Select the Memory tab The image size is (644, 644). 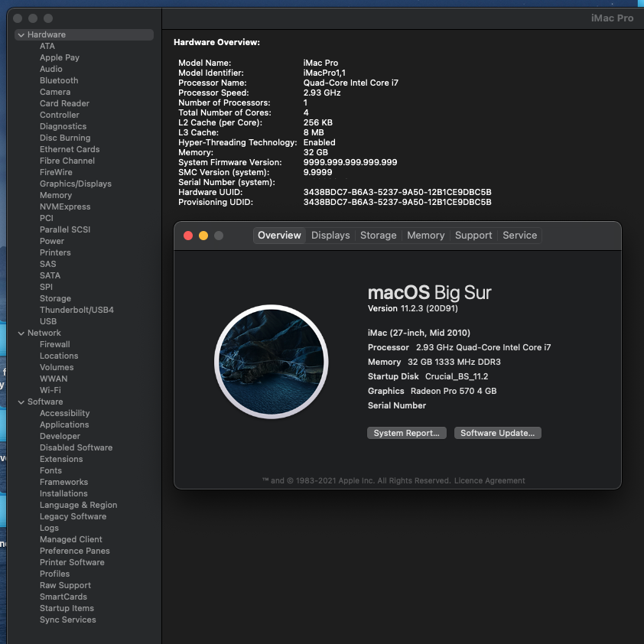pos(425,236)
